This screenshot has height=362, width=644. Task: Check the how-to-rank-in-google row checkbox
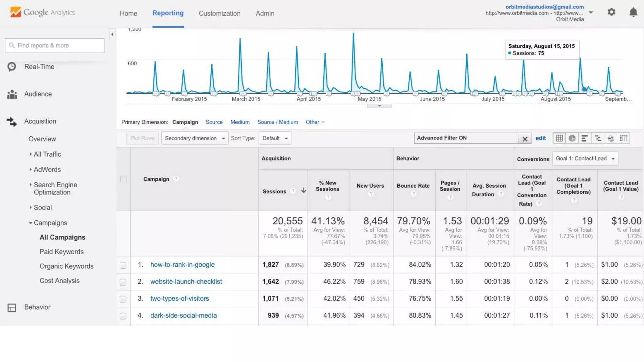point(123,265)
